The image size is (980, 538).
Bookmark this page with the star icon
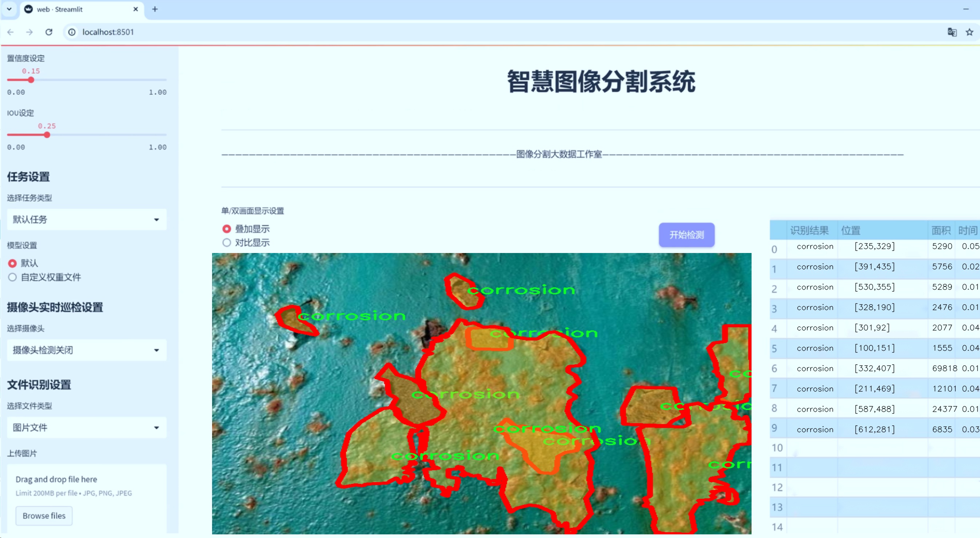tap(969, 32)
